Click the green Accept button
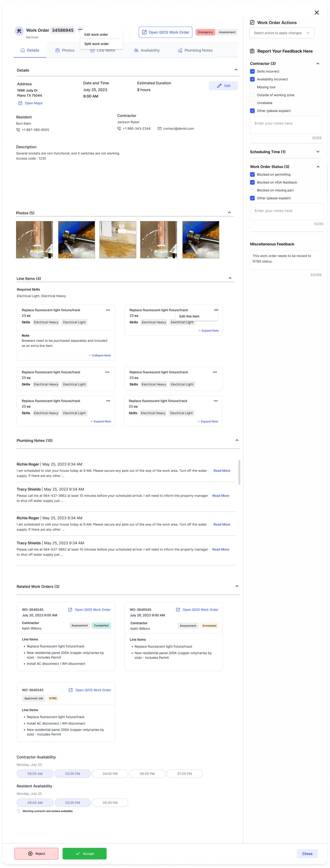330x868 pixels. (x=84, y=853)
